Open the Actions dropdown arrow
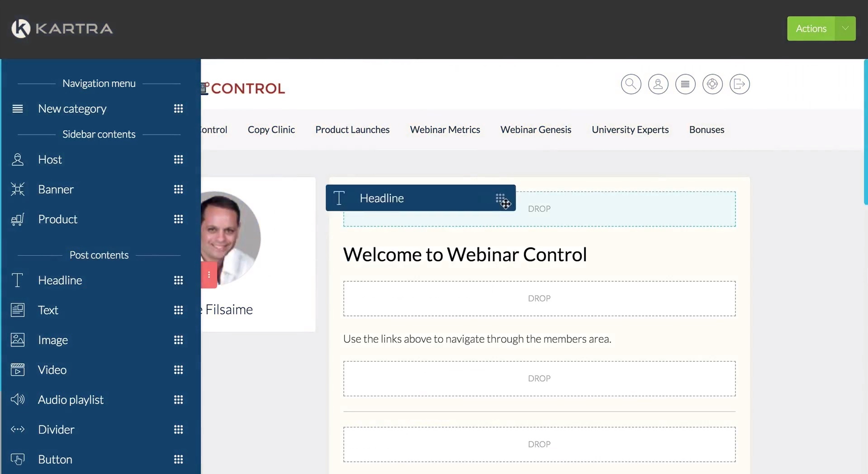The image size is (868, 474). (845, 29)
